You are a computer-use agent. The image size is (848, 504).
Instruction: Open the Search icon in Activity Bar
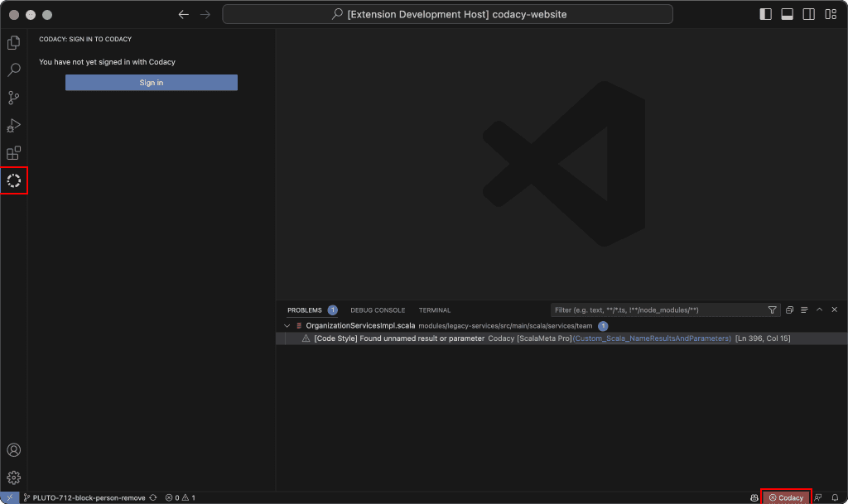(x=13, y=70)
